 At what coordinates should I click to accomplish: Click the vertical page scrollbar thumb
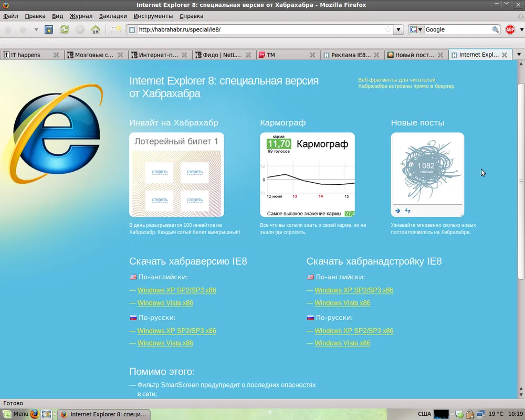pyautogui.click(x=521, y=181)
